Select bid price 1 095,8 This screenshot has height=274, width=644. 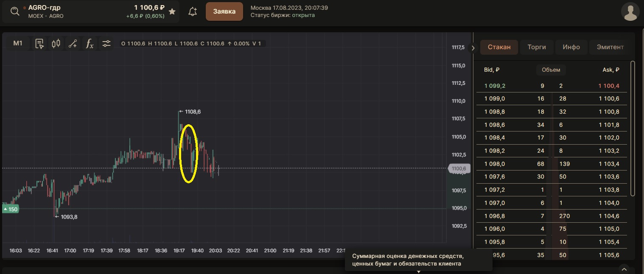495,242
